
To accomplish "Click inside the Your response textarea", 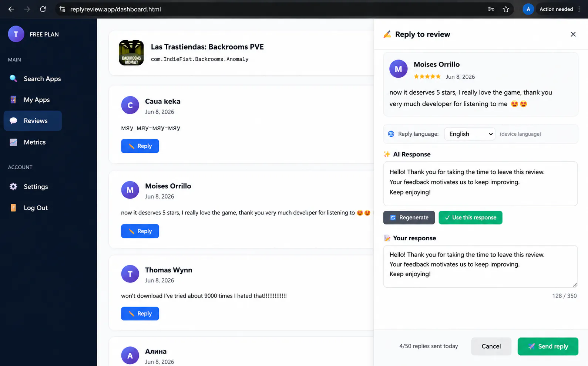I will point(480,267).
